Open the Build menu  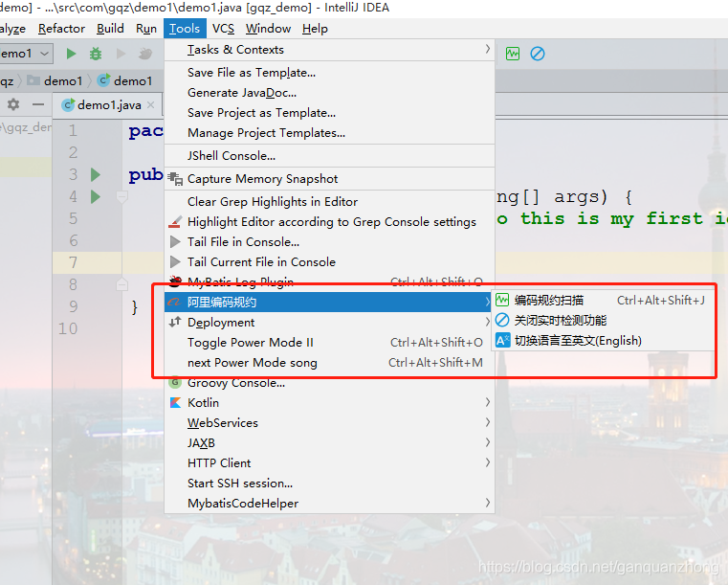(110, 29)
